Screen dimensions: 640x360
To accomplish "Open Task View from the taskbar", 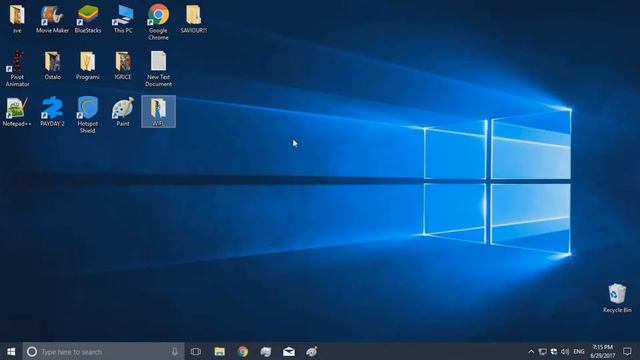I will point(196,351).
